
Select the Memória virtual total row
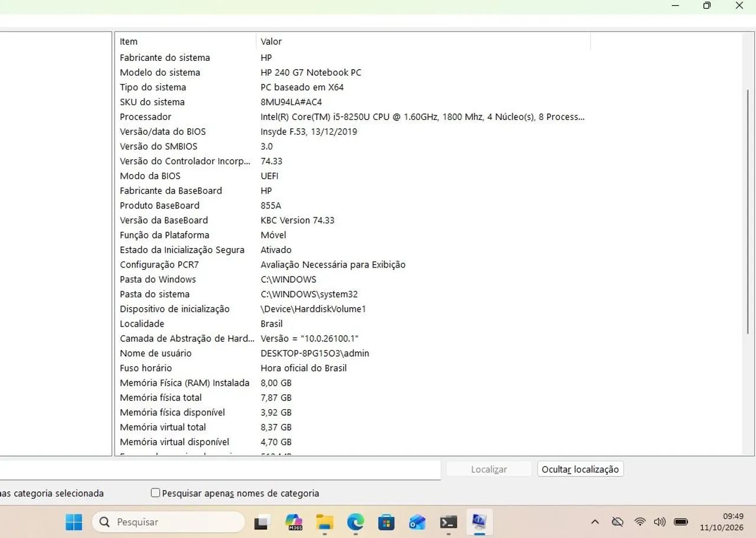click(352, 427)
